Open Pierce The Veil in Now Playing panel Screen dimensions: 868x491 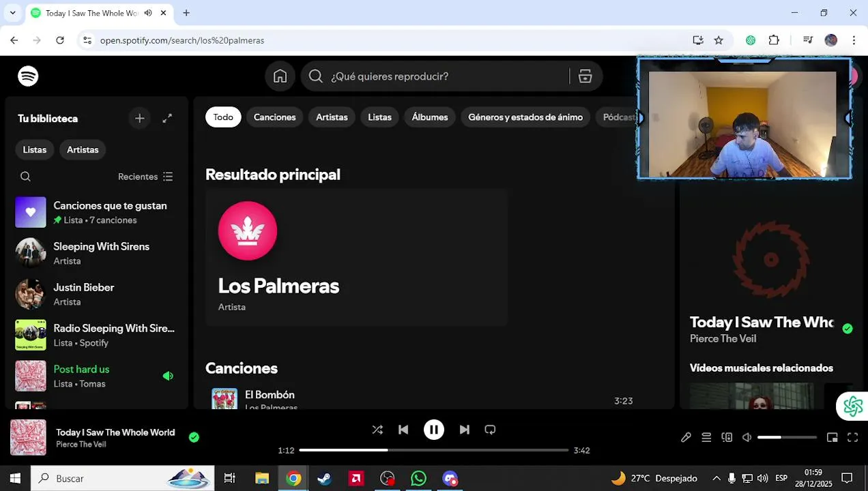tap(723, 339)
